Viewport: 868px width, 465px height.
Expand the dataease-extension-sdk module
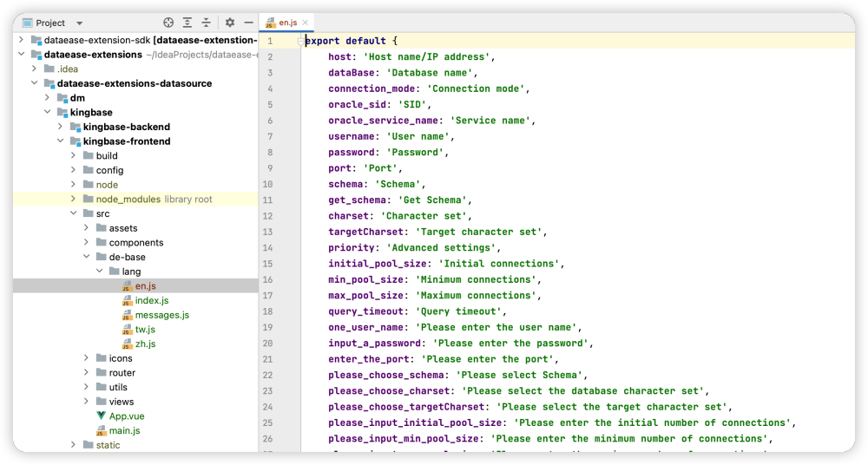pos(21,40)
